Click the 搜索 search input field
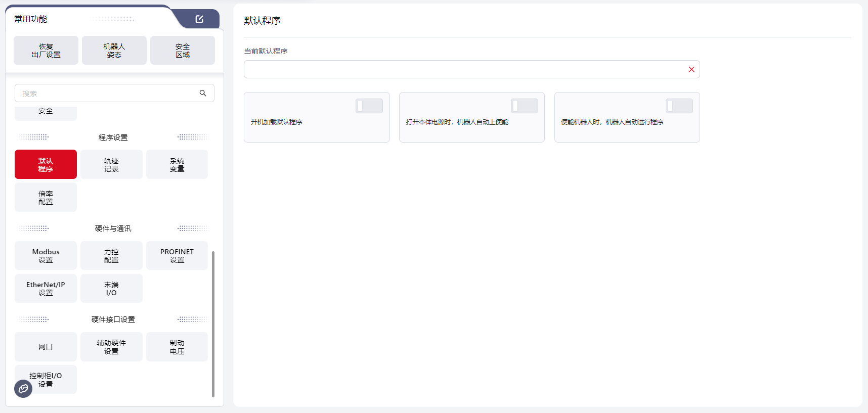Image resolution: width=868 pixels, height=413 pixels. pos(106,93)
